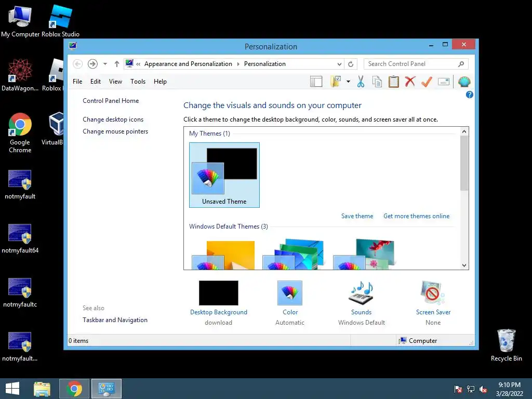Click the Back navigation arrow

coord(78,64)
